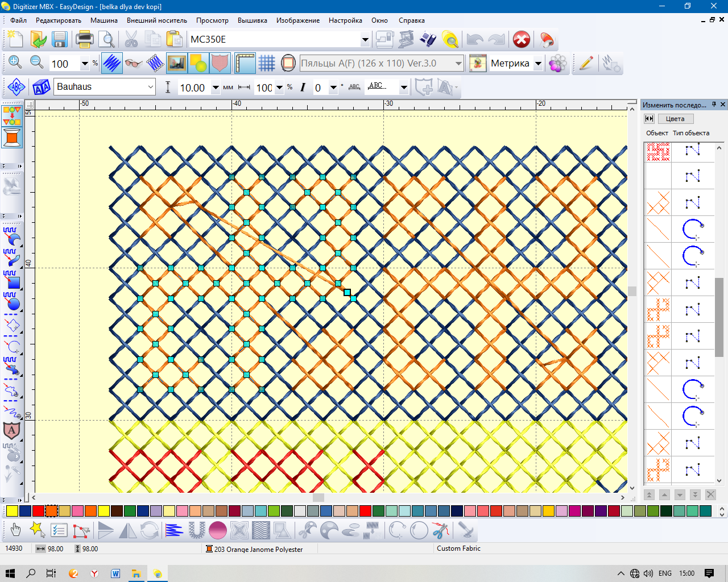
Task: Paste from clipboard using the clipboard icon
Action: pyautogui.click(x=175, y=39)
